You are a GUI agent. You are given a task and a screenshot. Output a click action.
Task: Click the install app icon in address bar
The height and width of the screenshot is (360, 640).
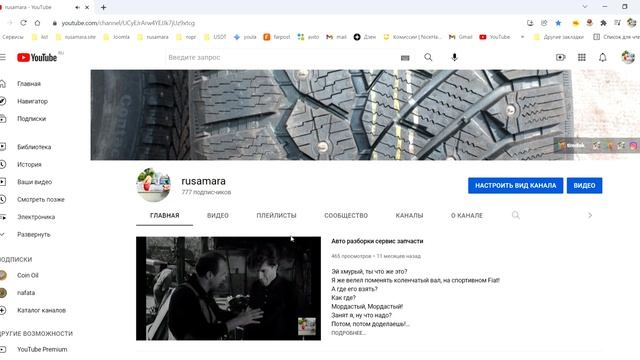coord(530,23)
